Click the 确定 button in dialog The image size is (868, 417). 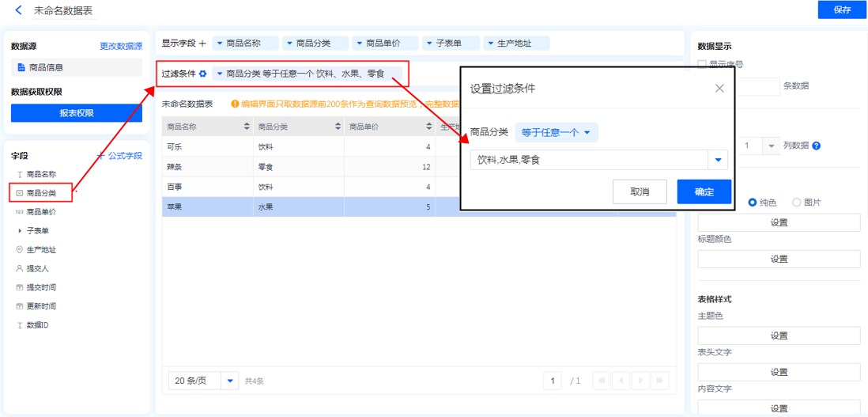704,191
